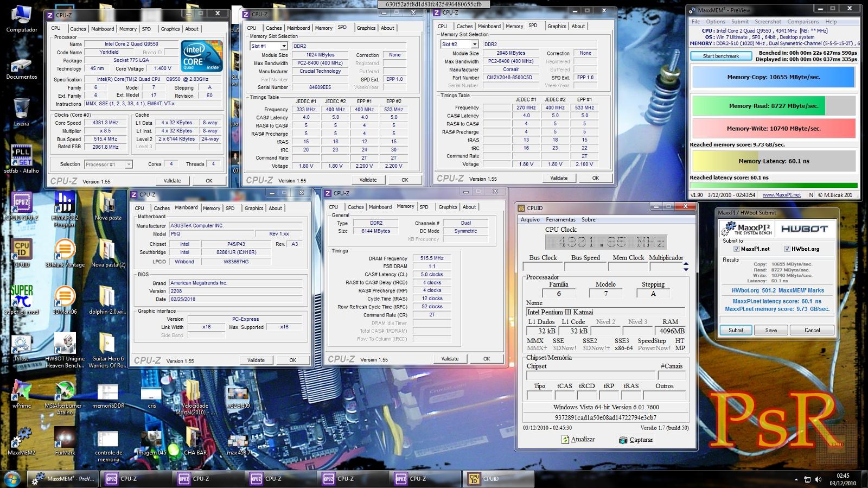Open the MSIAfterburner Atalho shortcut
The image size is (868, 488).
pos(65,397)
